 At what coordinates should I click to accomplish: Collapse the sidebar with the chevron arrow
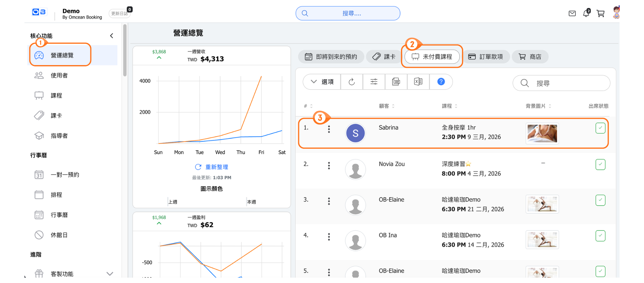point(112,36)
